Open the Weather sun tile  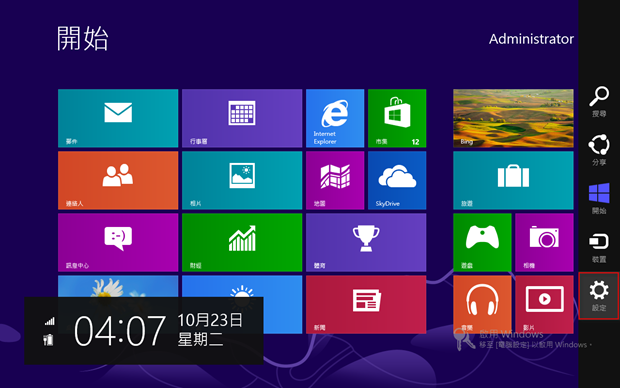[x=242, y=286]
